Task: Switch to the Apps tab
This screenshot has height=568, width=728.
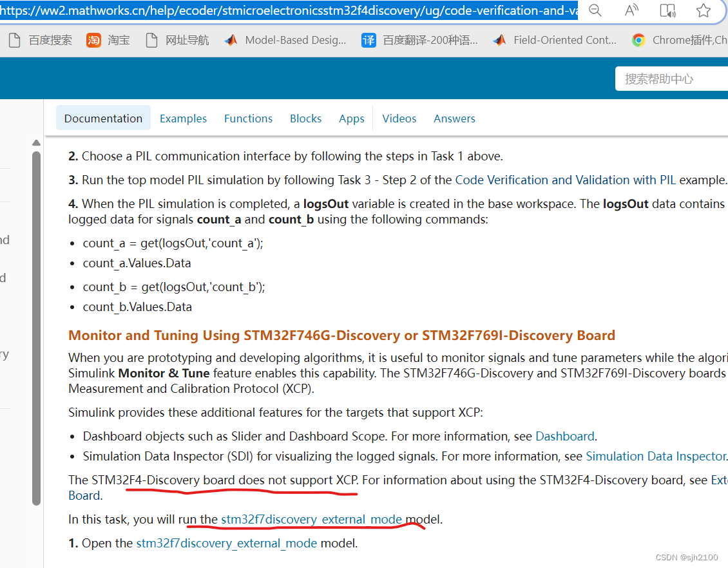Action: [x=352, y=118]
